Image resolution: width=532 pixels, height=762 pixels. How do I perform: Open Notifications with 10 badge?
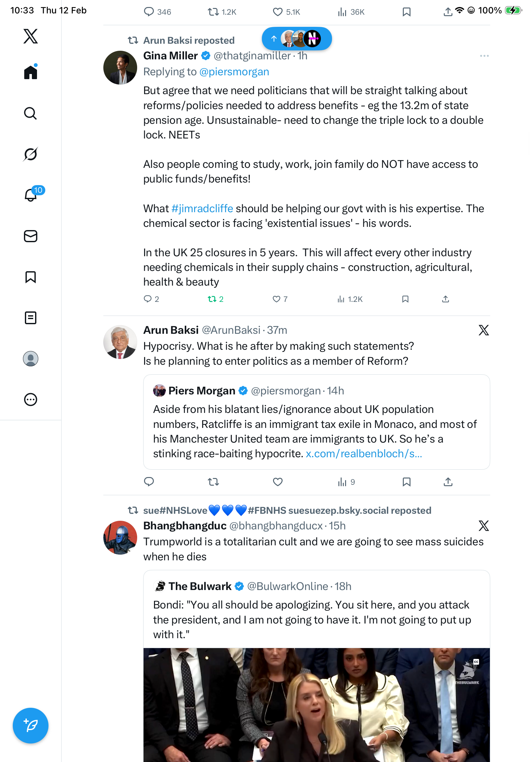31,195
